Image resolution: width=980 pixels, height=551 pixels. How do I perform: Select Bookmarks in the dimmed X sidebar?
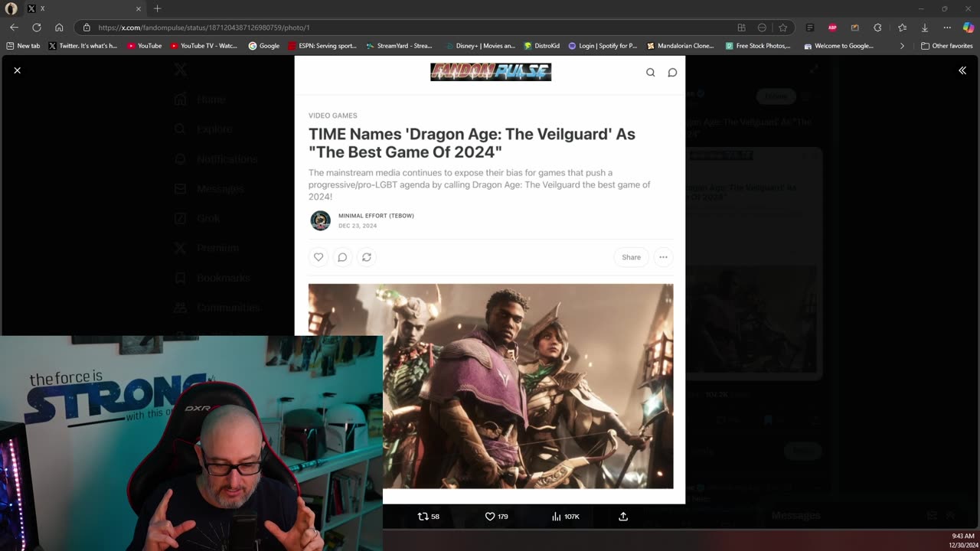[211, 278]
